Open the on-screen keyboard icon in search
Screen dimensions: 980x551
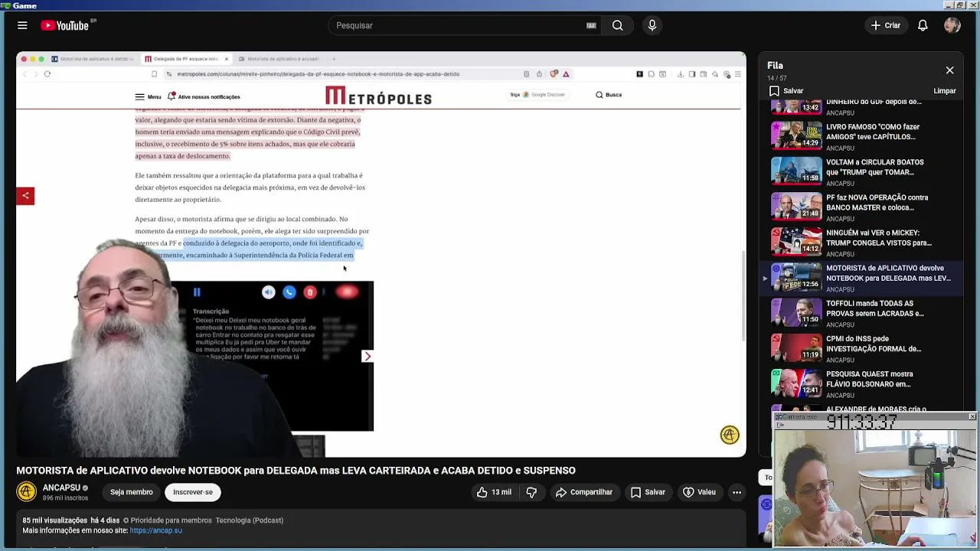591,25
